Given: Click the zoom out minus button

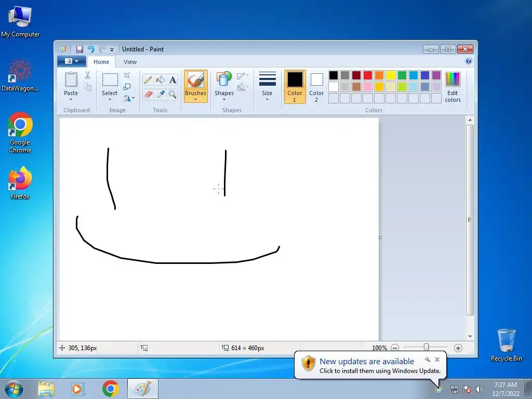Looking at the screenshot, I should [395, 348].
